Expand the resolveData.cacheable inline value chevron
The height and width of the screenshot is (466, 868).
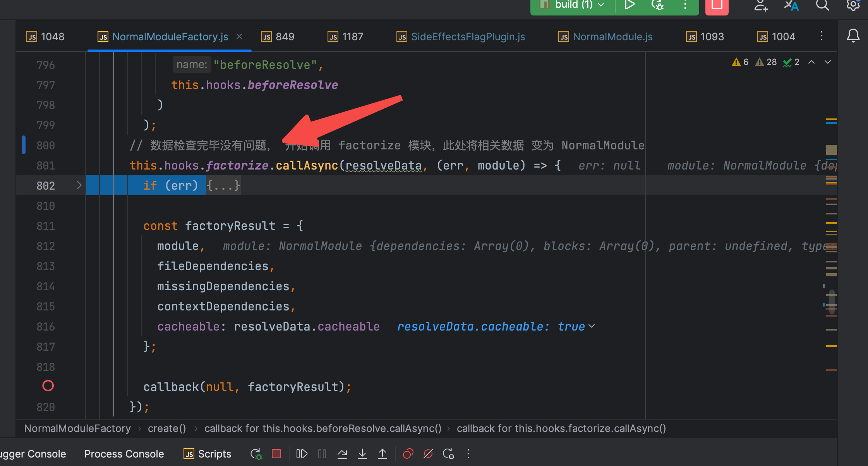coord(592,326)
